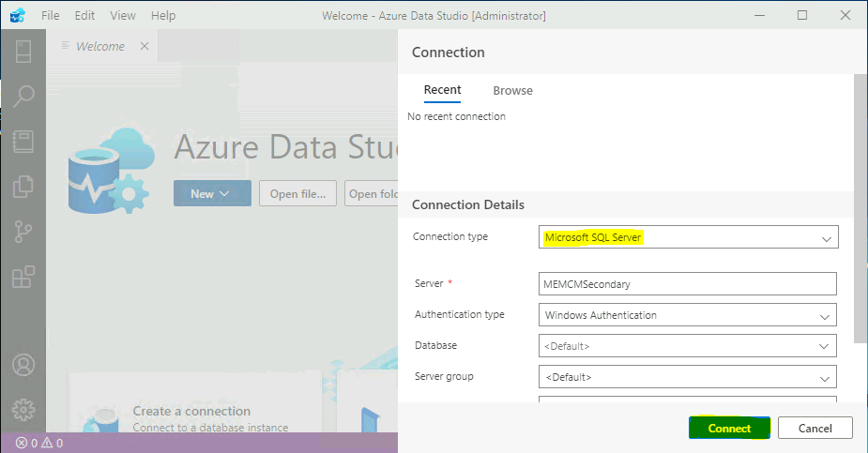Image resolution: width=868 pixels, height=453 pixels.
Task: Open the Extensions view icon
Action: pyautogui.click(x=23, y=277)
